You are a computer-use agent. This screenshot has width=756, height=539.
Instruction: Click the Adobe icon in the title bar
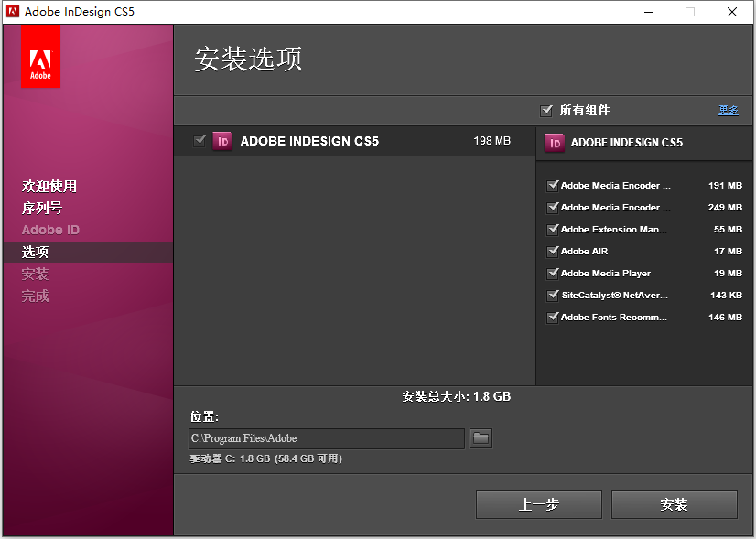(13, 11)
